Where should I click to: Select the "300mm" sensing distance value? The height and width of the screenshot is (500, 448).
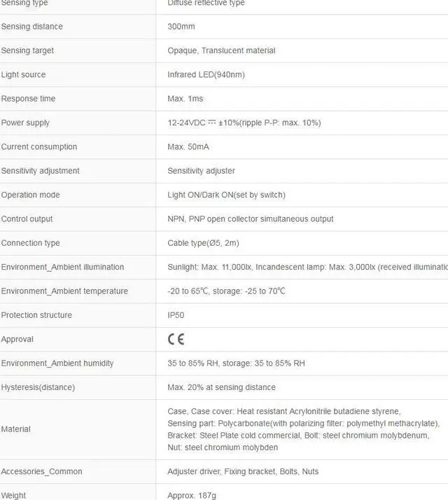(x=181, y=27)
